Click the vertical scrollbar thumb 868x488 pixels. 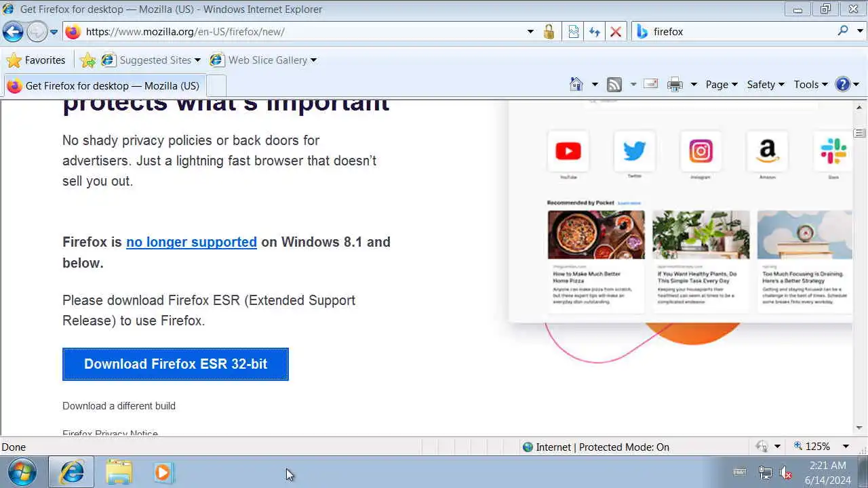tap(860, 133)
